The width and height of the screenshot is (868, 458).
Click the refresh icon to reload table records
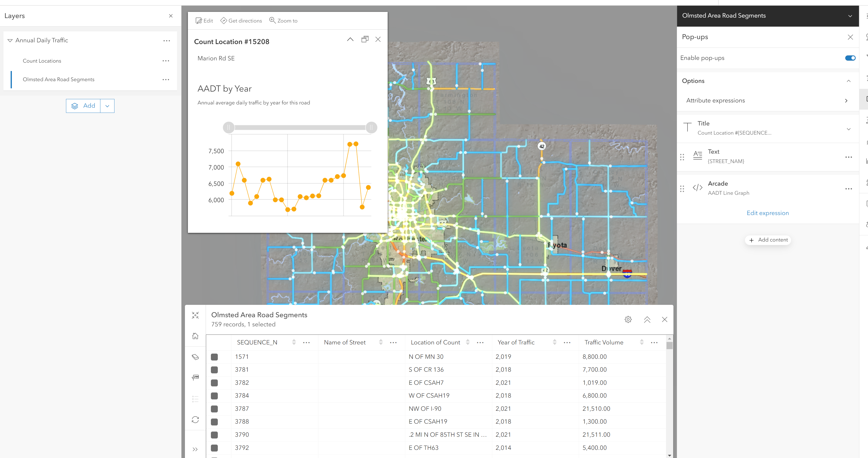tap(196, 420)
